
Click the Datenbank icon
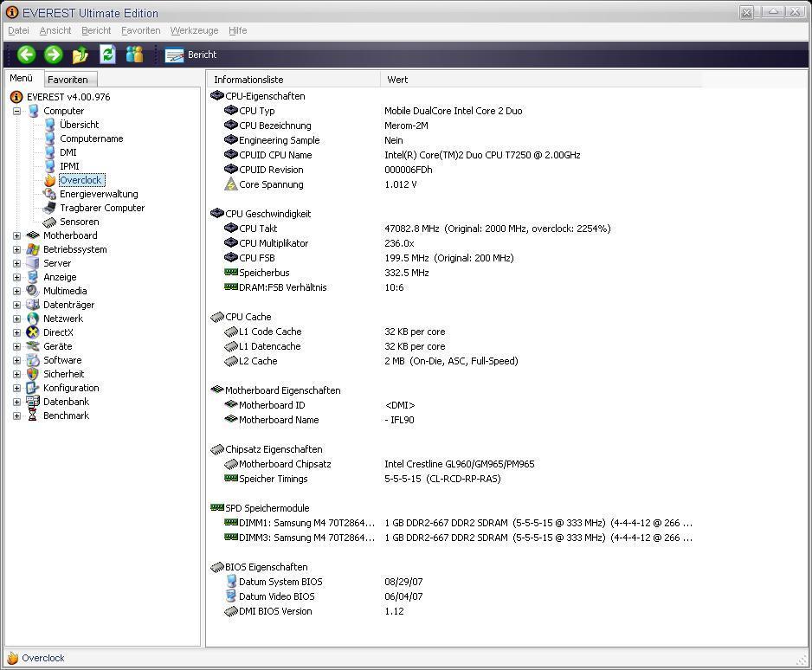pyautogui.click(x=33, y=402)
